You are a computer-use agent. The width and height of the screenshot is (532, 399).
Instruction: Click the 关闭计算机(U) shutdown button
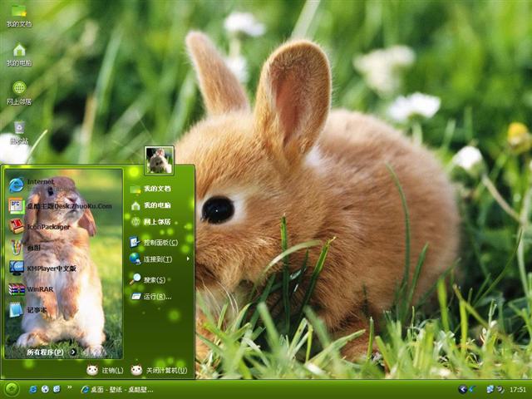[159, 370]
